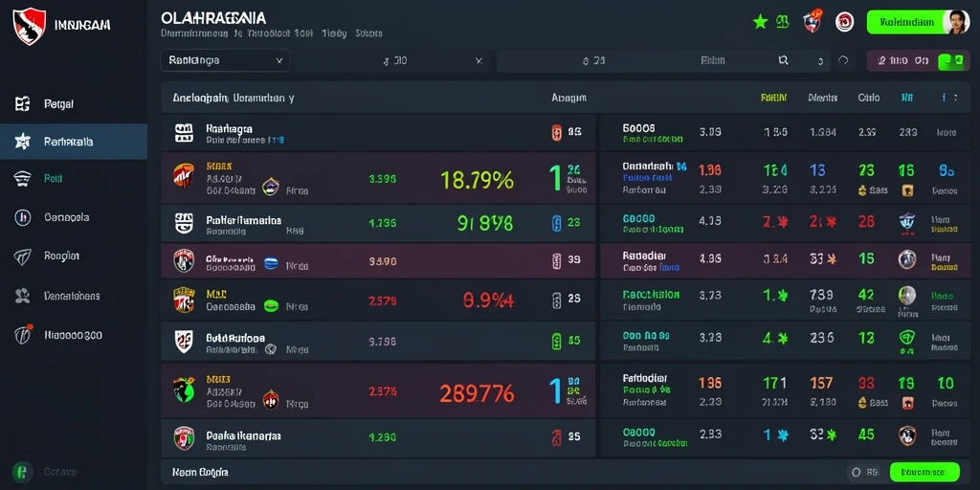The width and height of the screenshot is (980, 490).
Task: Click the green 3.396 odds value
Action: pos(382,179)
